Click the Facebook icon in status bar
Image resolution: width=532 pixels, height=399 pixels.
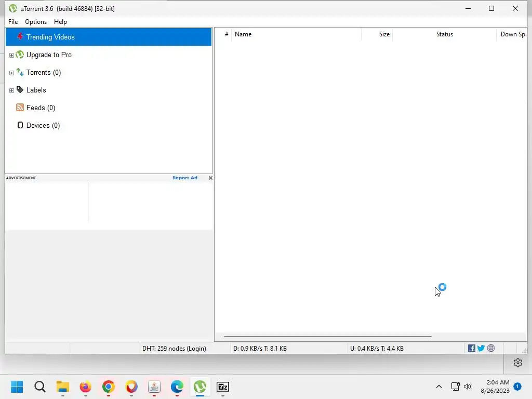point(472,348)
